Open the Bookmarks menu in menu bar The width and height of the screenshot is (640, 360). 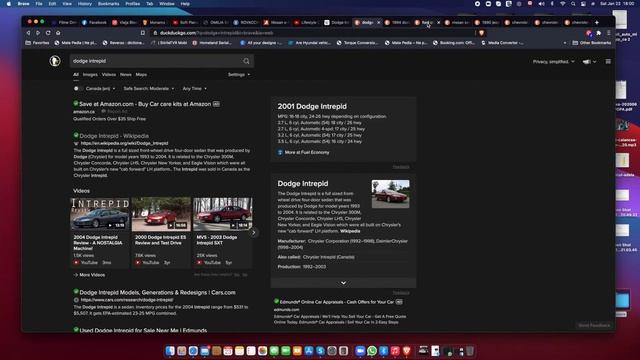(109, 4)
